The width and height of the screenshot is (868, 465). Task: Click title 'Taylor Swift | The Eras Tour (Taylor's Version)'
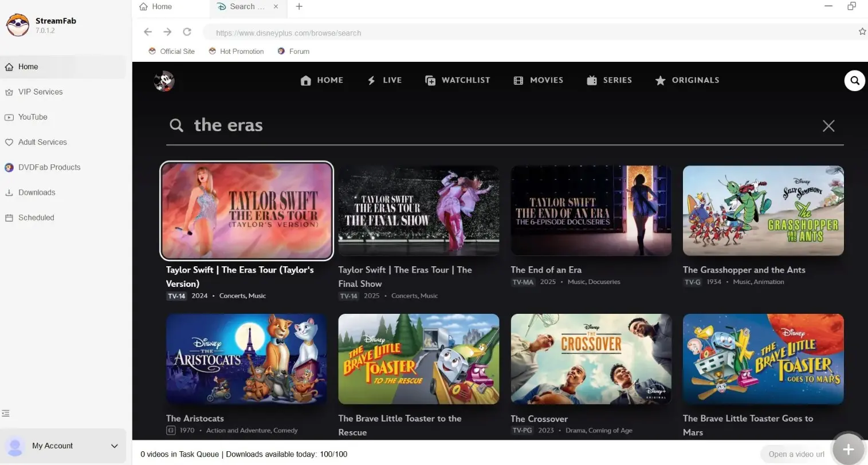(240, 277)
